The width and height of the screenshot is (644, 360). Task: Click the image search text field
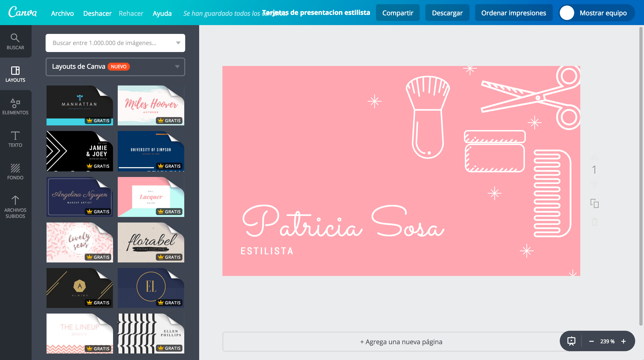pyautogui.click(x=110, y=43)
